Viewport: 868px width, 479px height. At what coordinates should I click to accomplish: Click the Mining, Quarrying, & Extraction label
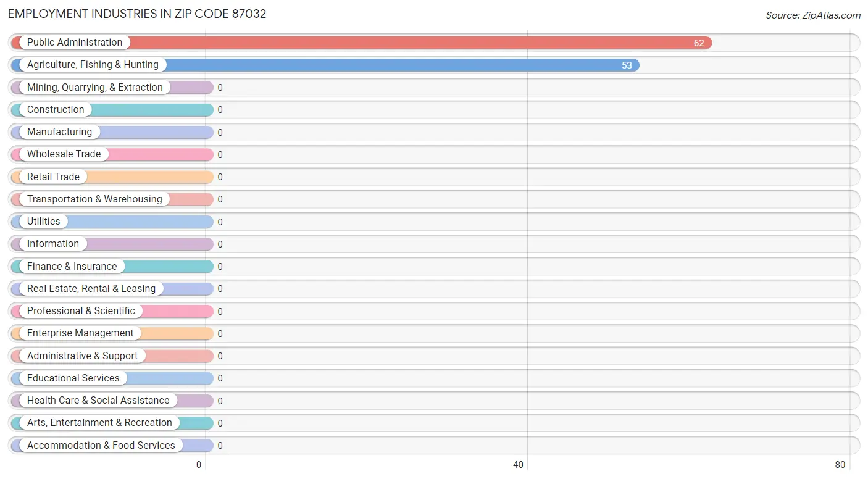pos(95,88)
